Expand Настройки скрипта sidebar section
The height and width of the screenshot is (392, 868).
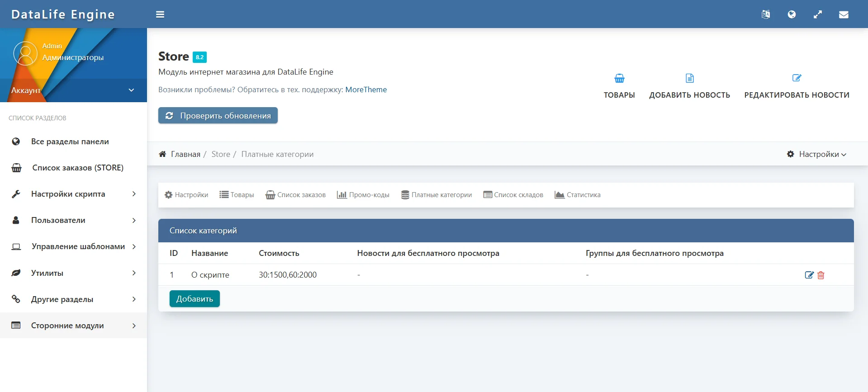click(73, 194)
